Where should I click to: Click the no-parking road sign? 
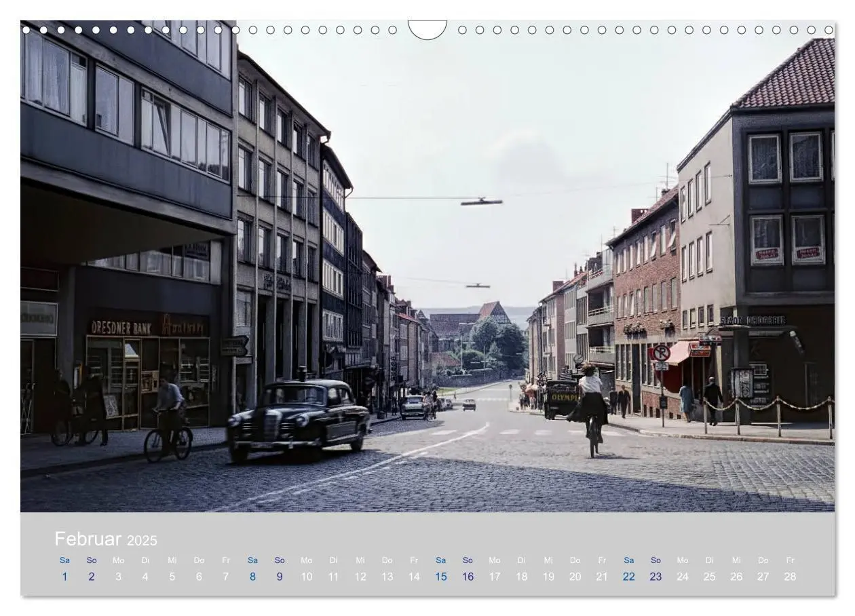pos(661,353)
